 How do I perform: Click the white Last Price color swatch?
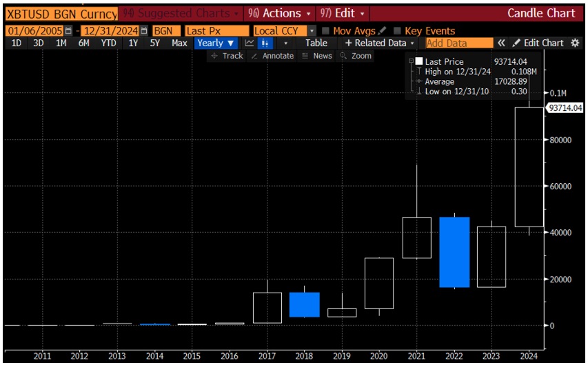[x=419, y=61]
